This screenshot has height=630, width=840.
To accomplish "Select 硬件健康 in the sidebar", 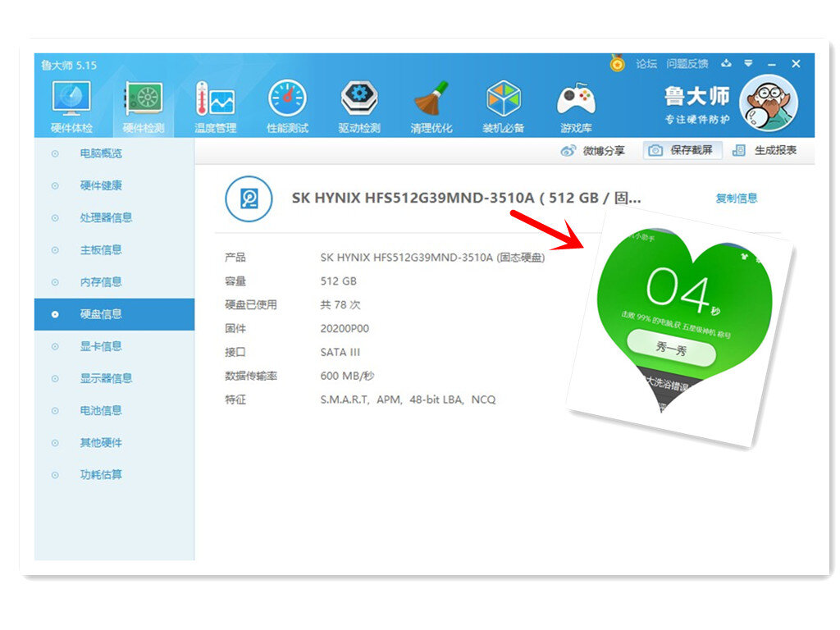I will 114,186.
